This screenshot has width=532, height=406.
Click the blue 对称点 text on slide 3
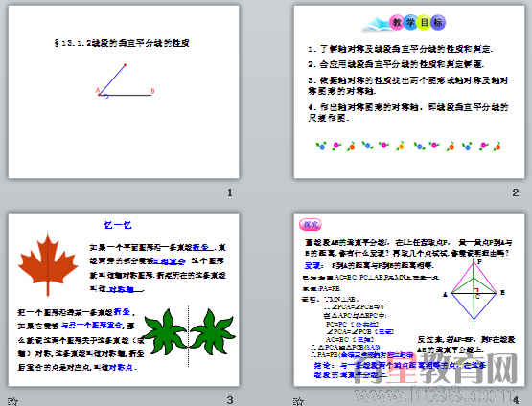tap(121, 367)
